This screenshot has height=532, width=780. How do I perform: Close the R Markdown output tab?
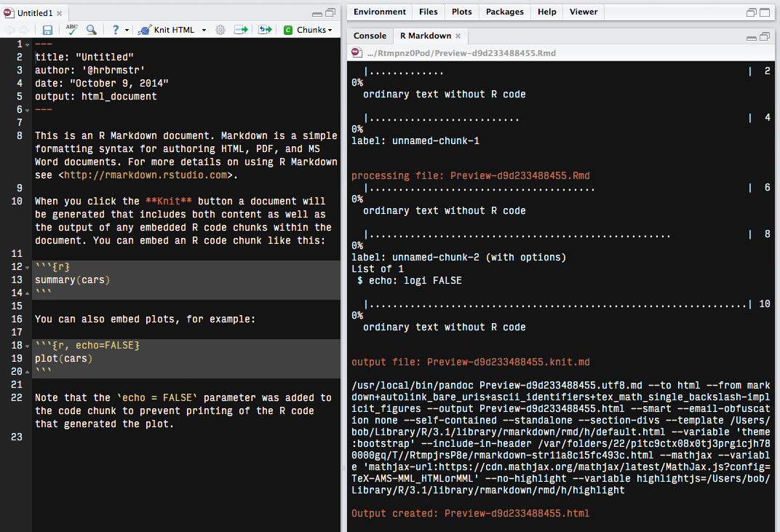pos(458,36)
